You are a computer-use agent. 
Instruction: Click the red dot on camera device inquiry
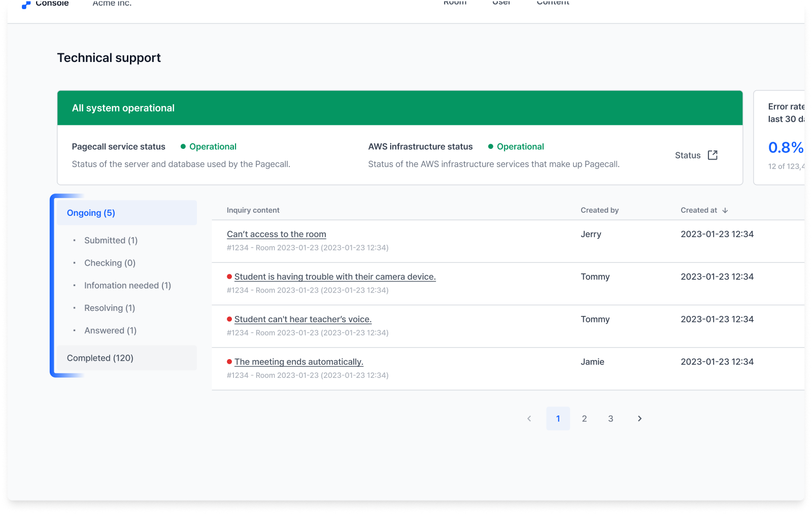click(229, 276)
